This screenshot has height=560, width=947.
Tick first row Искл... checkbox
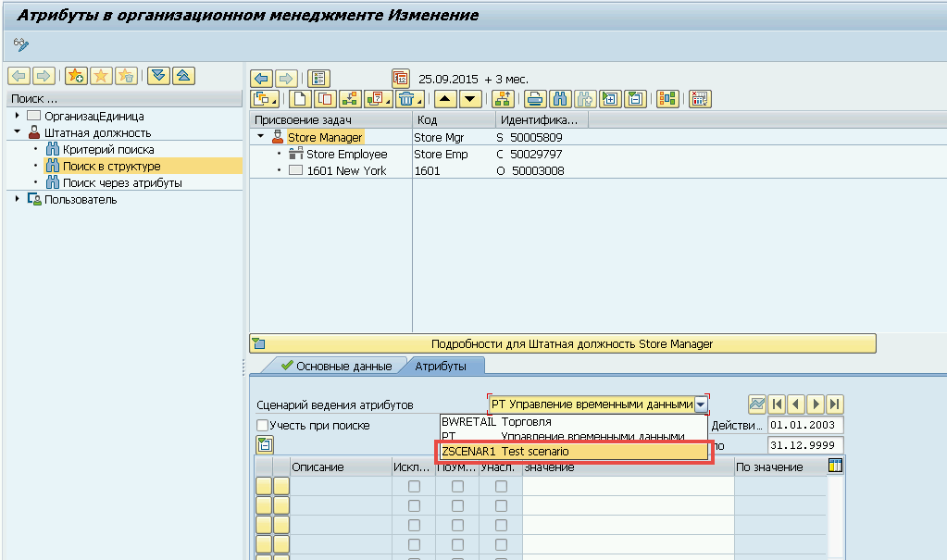415,486
